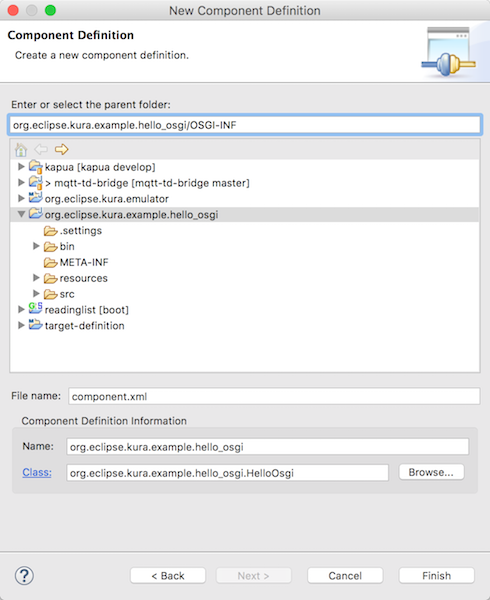
Task: Go to the home folder icon
Action: pyautogui.click(x=21, y=149)
